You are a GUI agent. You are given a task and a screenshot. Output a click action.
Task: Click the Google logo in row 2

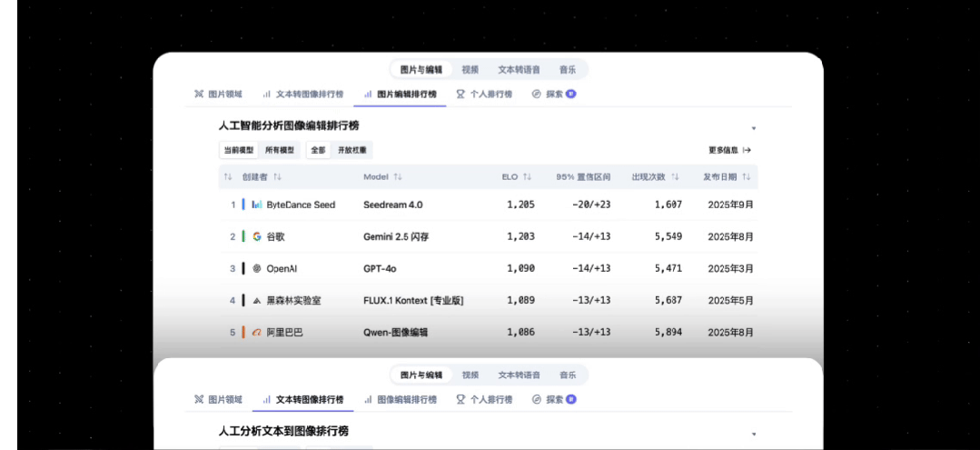[x=257, y=236]
